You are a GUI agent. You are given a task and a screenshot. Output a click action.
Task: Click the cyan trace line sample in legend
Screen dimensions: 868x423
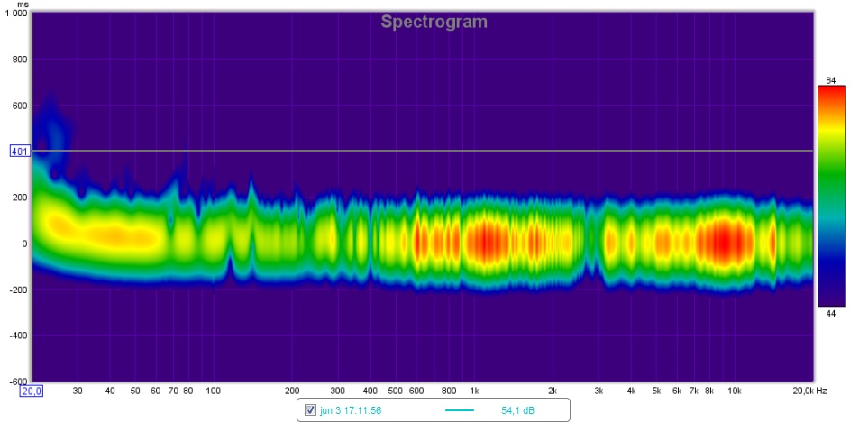point(460,410)
